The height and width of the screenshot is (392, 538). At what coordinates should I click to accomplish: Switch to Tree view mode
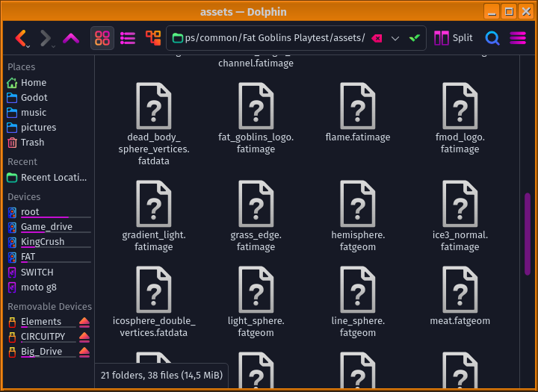point(153,38)
